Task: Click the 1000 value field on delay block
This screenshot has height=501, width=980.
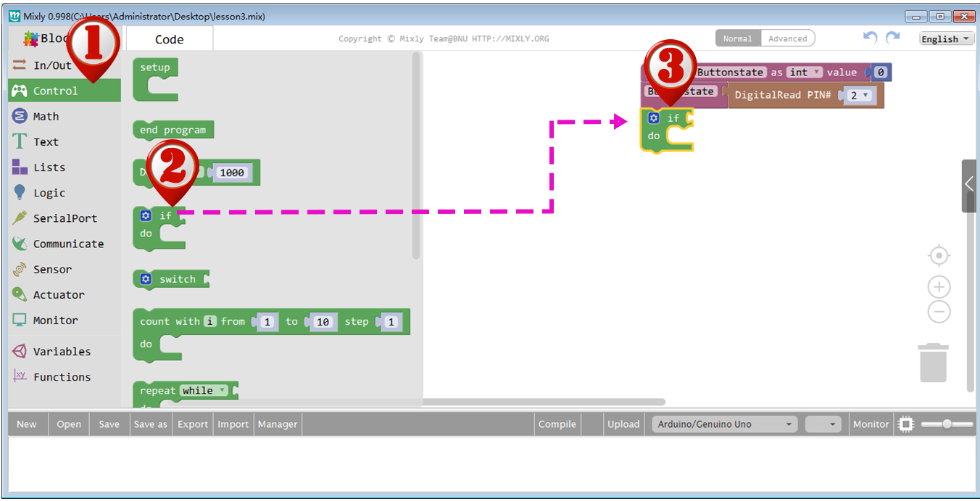Action: 232,173
